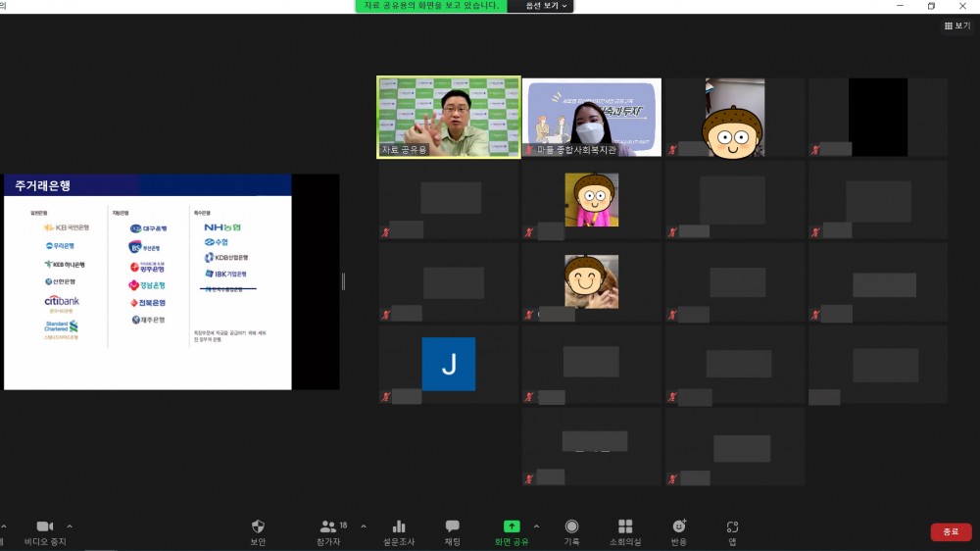Click the divider handle beside shared screen
980x551 pixels.
click(x=343, y=281)
